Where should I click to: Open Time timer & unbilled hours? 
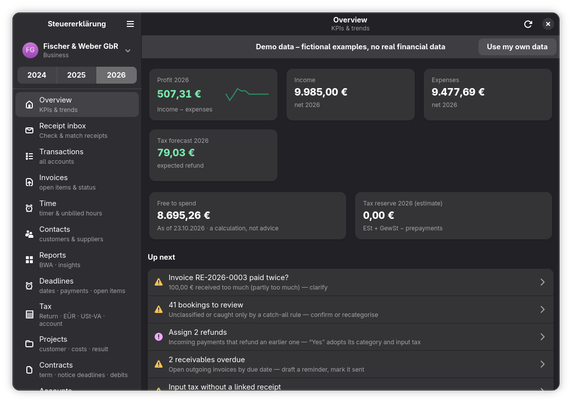tap(77, 208)
